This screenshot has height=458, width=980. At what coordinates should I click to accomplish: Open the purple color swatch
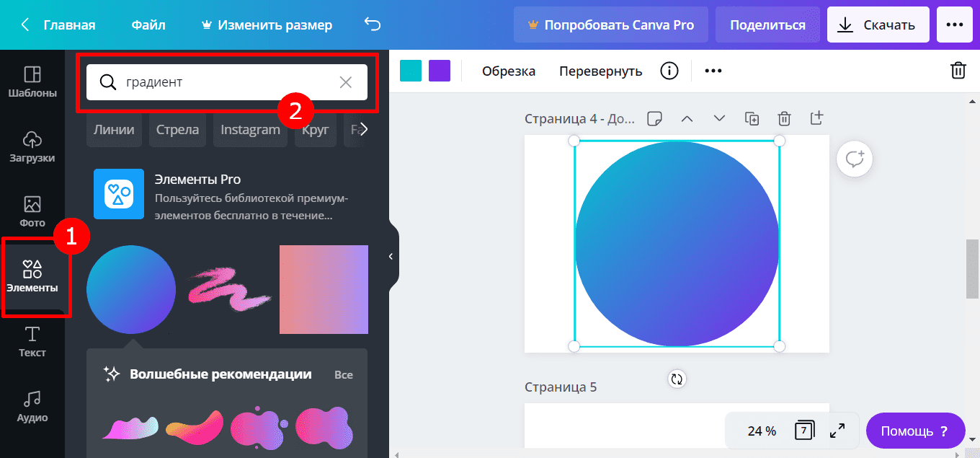coord(440,71)
